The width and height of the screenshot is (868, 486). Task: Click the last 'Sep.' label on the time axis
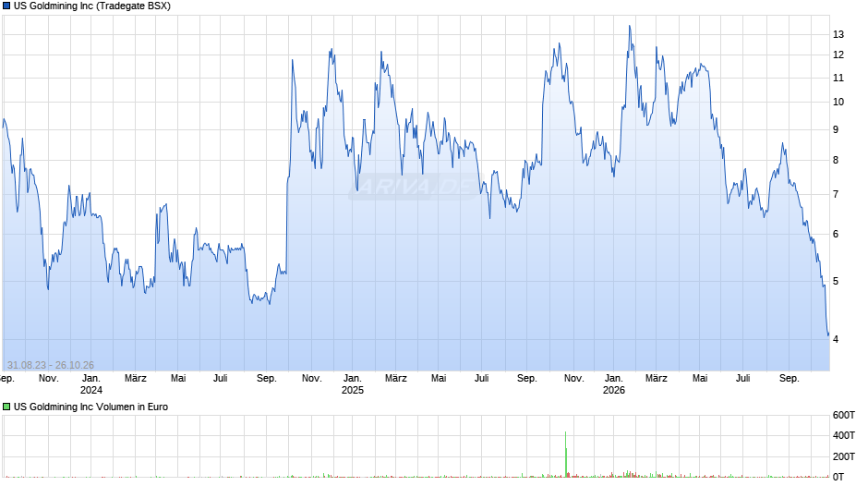790,379
